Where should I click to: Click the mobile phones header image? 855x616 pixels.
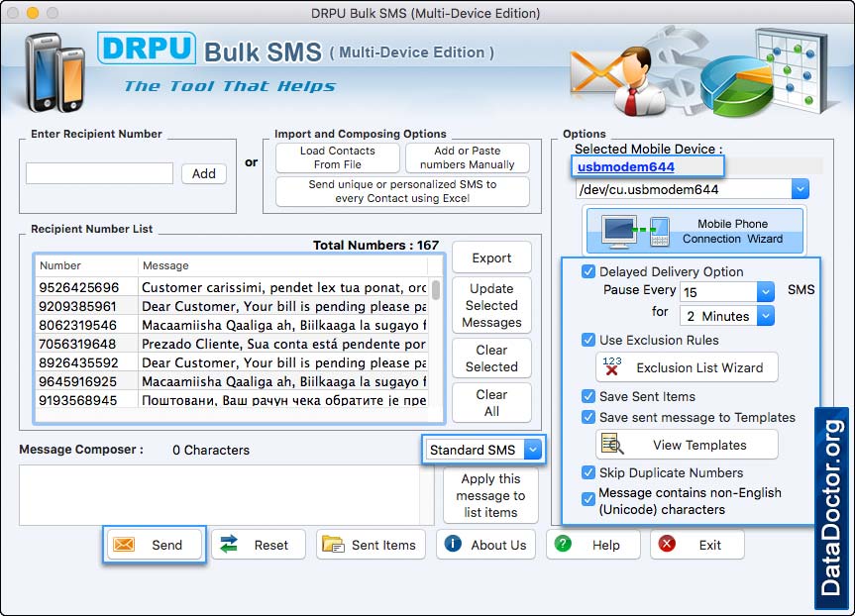point(55,72)
